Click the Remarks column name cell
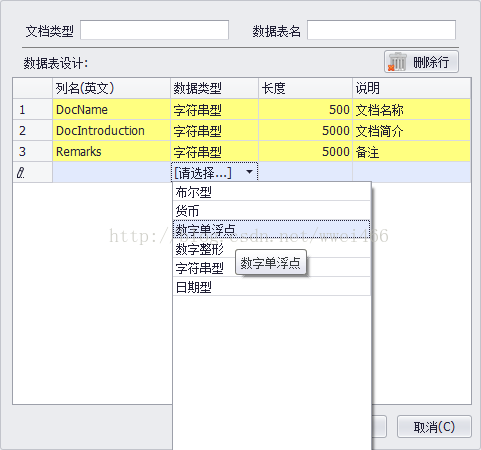Screen dimensions: 481x450 coord(111,152)
